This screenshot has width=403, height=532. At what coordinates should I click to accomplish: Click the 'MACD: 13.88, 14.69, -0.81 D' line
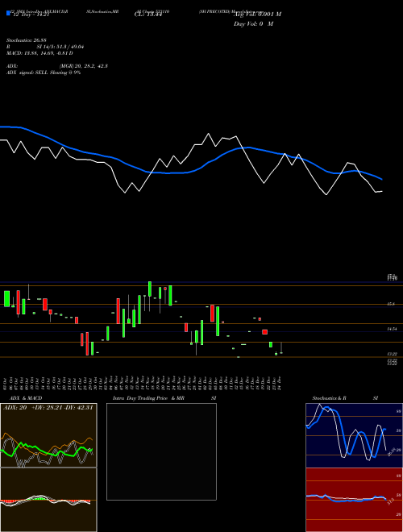click(x=39, y=53)
